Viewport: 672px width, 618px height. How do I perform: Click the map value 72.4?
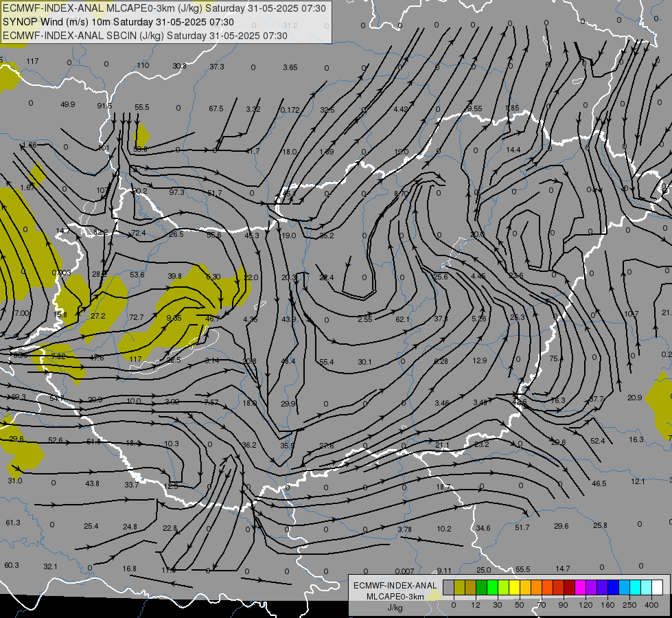139,233
